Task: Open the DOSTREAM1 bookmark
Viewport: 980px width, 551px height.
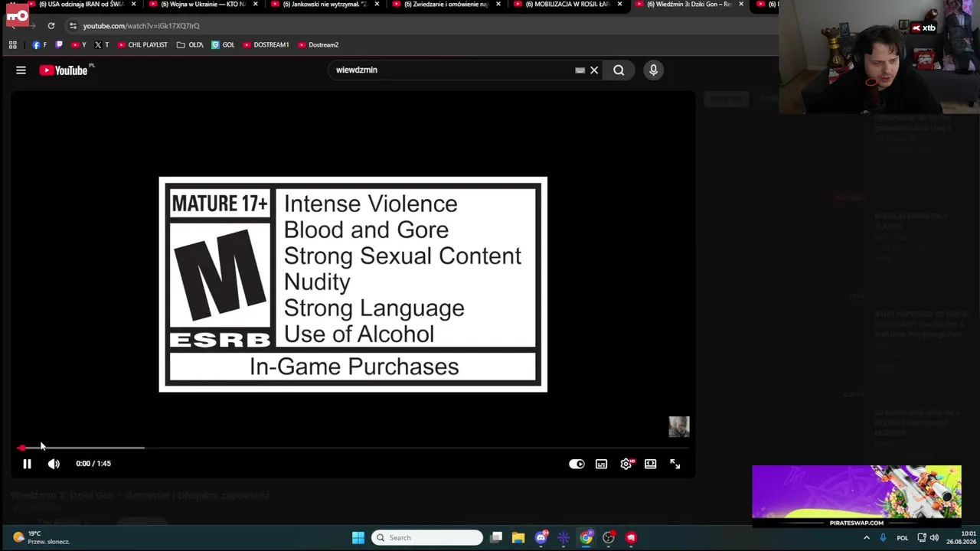Action: tap(266, 45)
